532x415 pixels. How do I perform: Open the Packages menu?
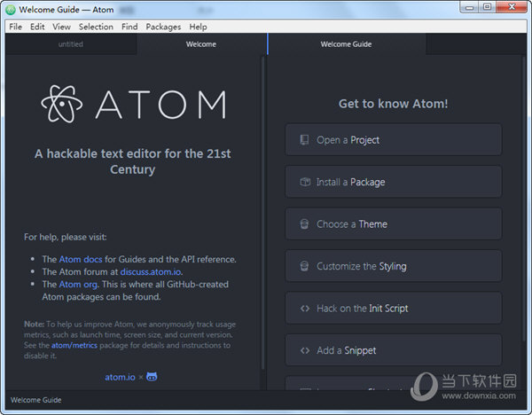click(x=163, y=27)
